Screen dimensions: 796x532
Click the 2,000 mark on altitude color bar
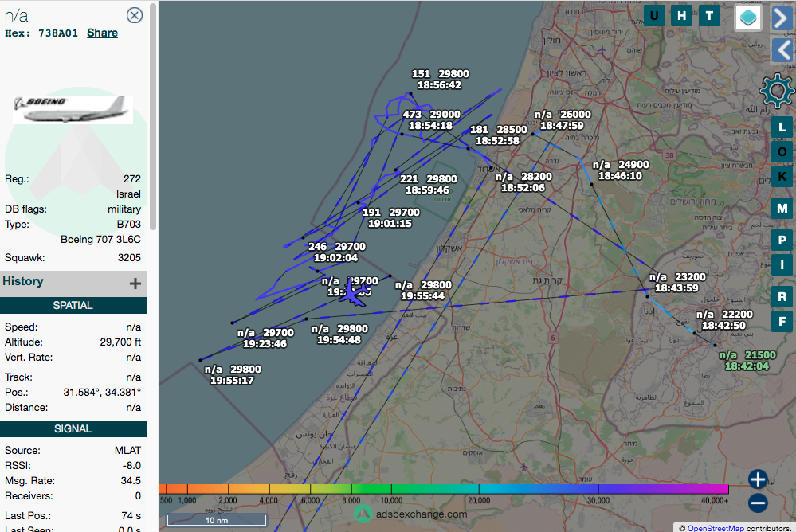[228, 500]
